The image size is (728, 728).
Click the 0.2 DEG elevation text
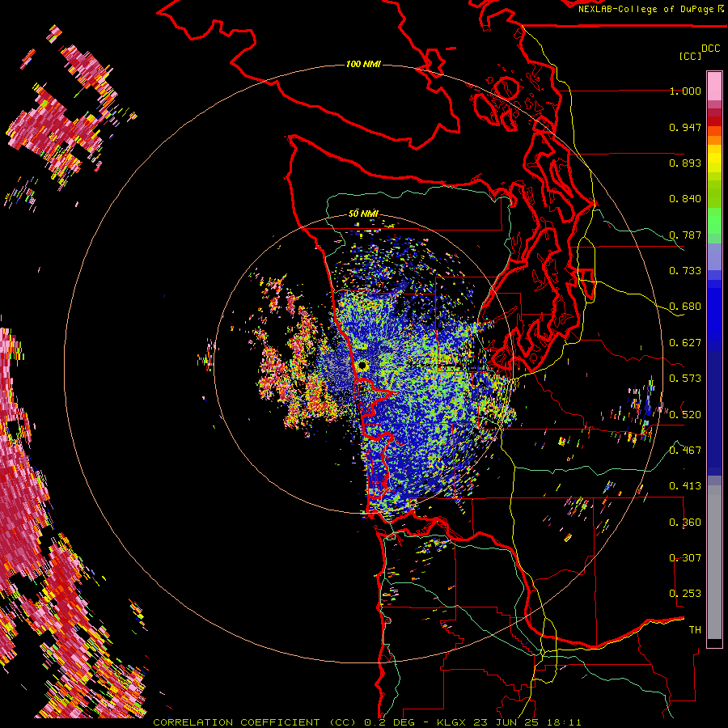pos(389,722)
